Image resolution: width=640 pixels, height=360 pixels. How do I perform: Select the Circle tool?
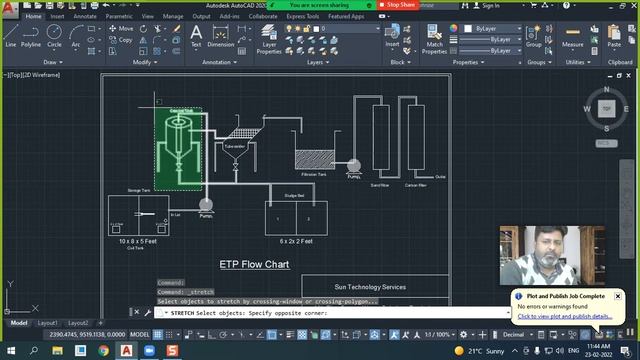(x=54, y=36)
